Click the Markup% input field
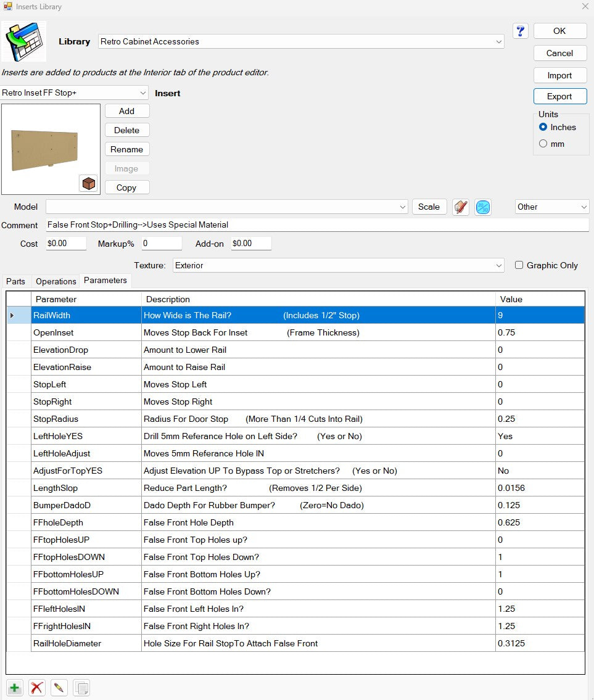The height and width of the screenshot is (700, 594). (162, 244)
